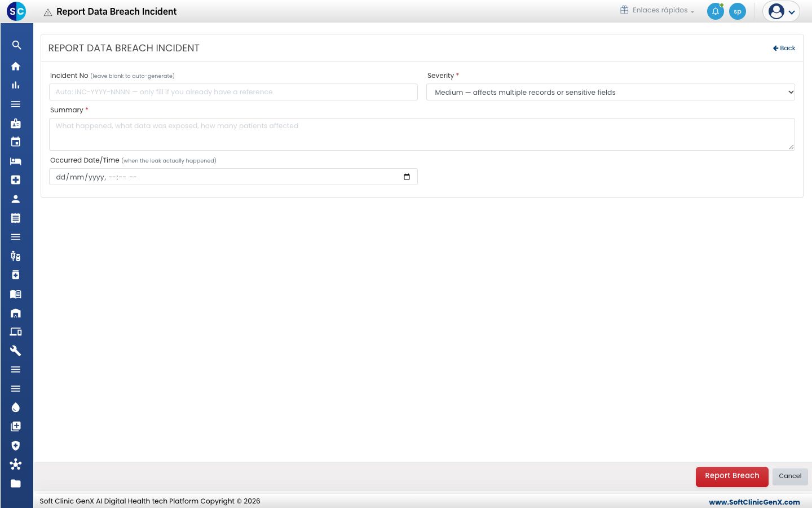Click the notification bell icon

pyautogui.click(x=716, y=11)
